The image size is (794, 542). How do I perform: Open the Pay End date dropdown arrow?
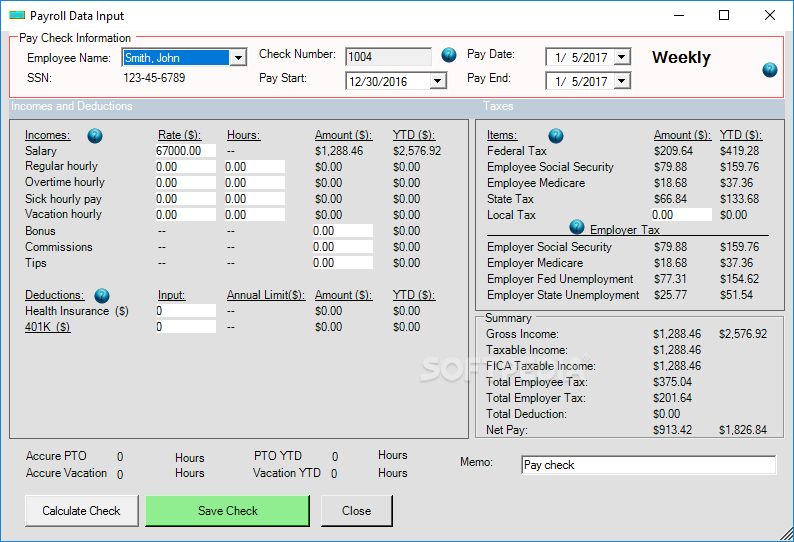click(x=622, y=81)
